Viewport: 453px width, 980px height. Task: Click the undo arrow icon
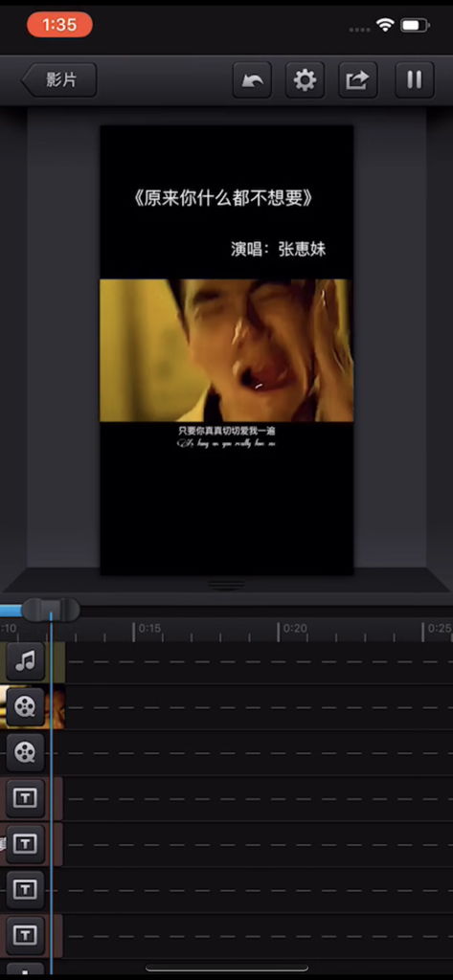[x=252, y=80]
